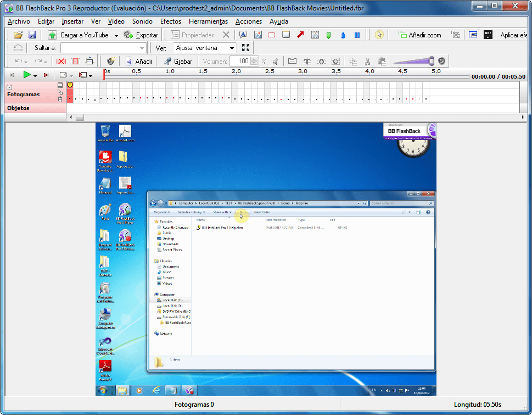Toggle the filmstrip frames track icon
This screenshot has height=415, width=532.
click(60, 85)
